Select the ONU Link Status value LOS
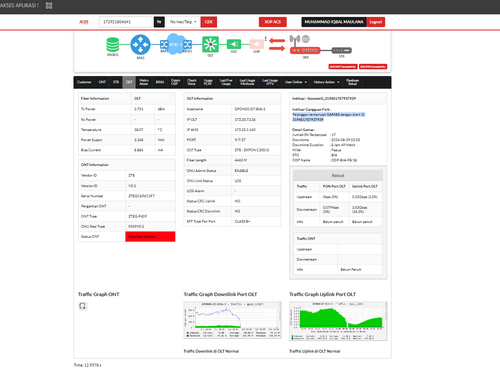Image resolution: width=500 pixels, height=370 pixels. click(x=238, y=181)
